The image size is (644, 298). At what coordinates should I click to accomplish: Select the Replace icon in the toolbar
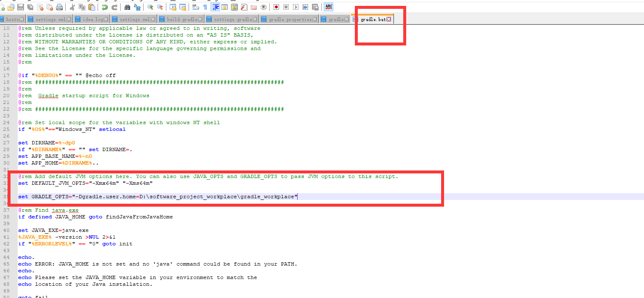[x=137, y=7]
